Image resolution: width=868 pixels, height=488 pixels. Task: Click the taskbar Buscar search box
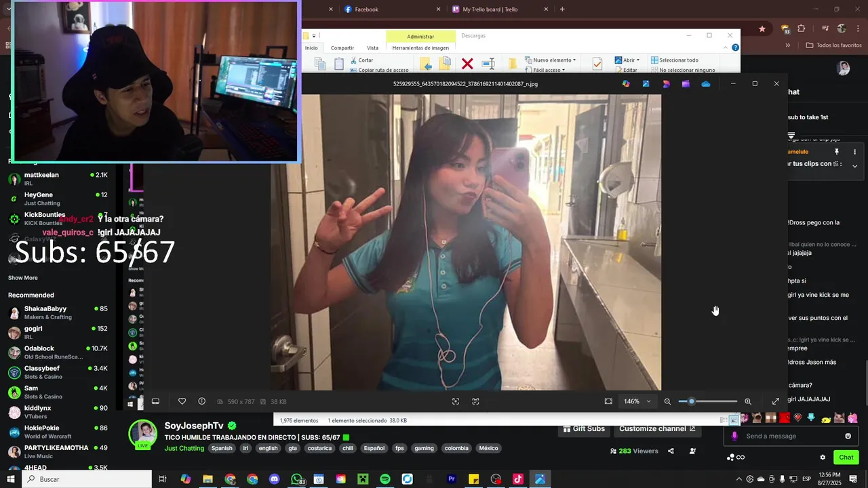(x=86, y=479)
